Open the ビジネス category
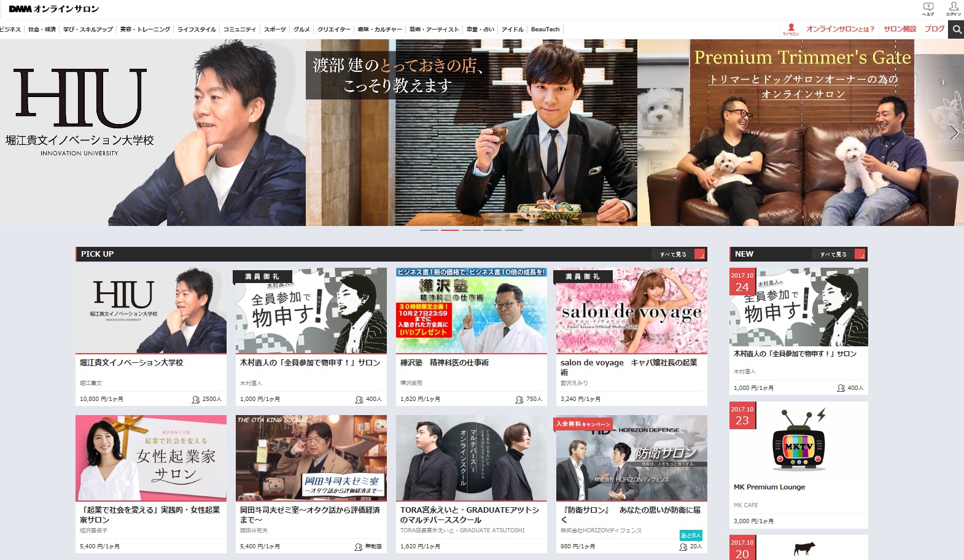The image size is (964, 560). [10, 29]
